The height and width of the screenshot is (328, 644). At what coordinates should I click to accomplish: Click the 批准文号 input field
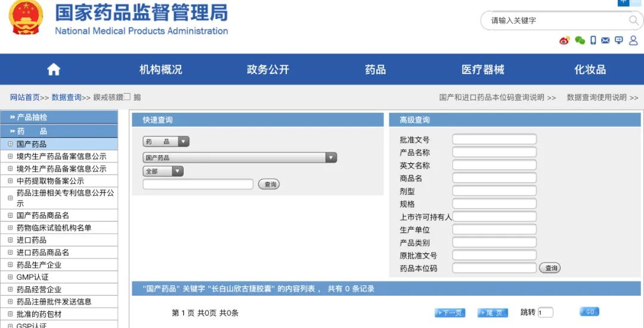coord(494,140)
